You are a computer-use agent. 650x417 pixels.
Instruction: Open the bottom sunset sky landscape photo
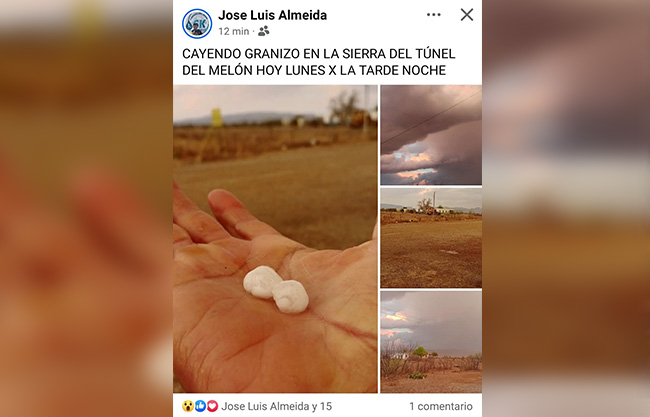pos(431,342)
